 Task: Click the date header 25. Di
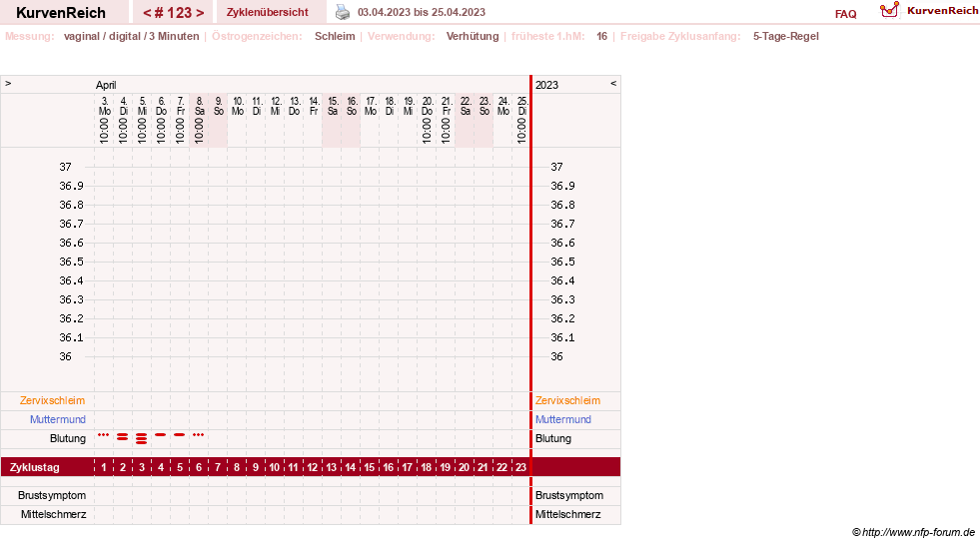pyautogui.click(x=522, y=106)
